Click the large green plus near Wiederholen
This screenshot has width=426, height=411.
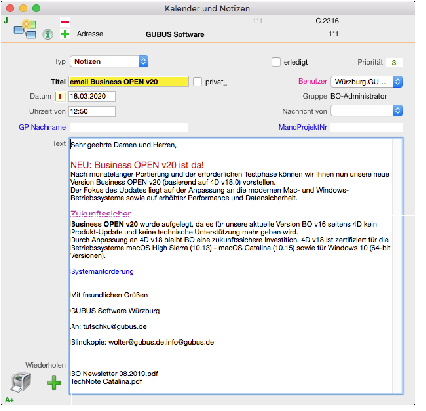click(54, 383)
